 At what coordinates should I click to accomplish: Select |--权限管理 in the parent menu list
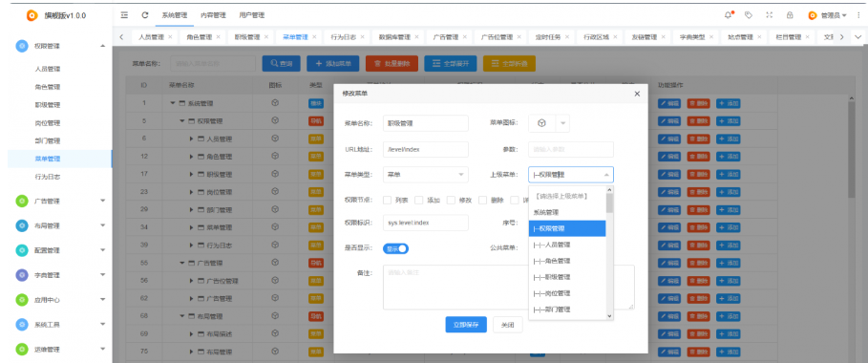click(x=567, y=228)
